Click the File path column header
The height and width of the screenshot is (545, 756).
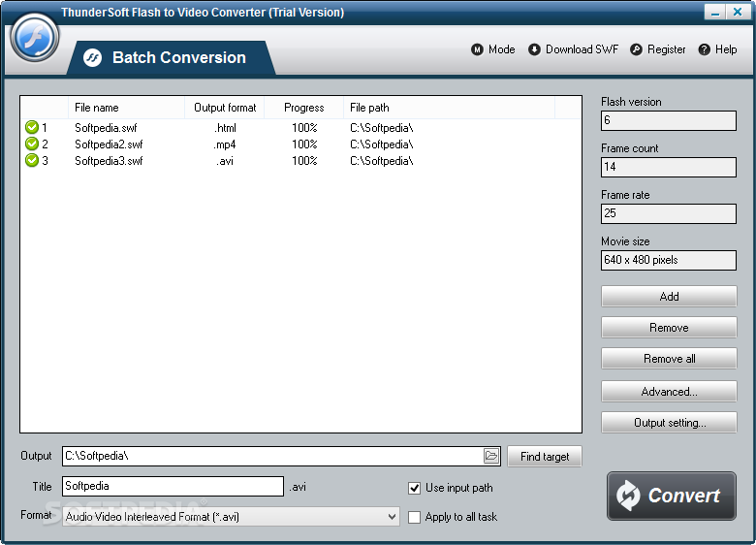tap(449, 108)
